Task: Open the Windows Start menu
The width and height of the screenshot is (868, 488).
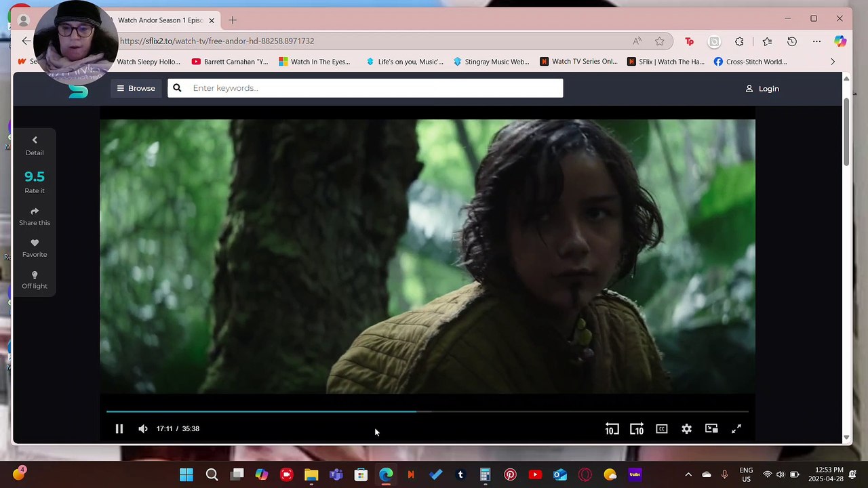Action: (186, 474)
